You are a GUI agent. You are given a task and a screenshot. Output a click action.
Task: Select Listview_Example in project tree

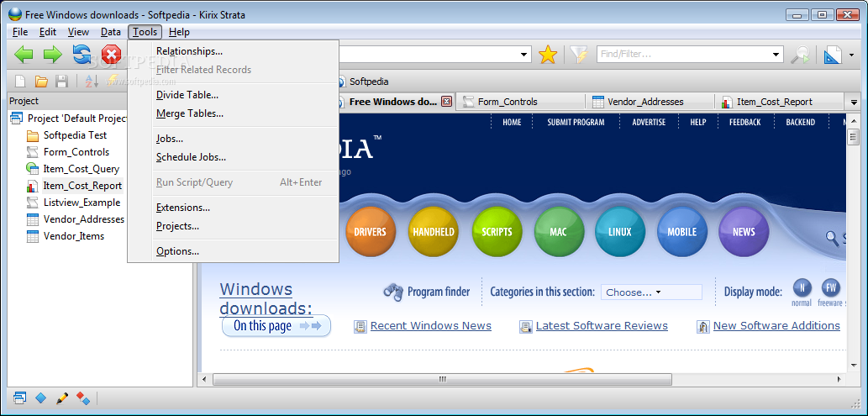click(82, 203)
